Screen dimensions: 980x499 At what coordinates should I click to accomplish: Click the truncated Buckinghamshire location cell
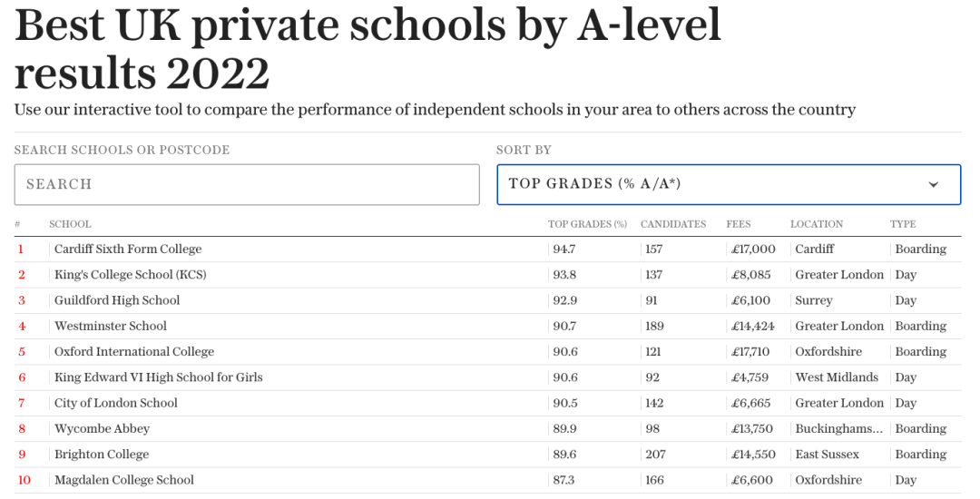pos(838,428)
